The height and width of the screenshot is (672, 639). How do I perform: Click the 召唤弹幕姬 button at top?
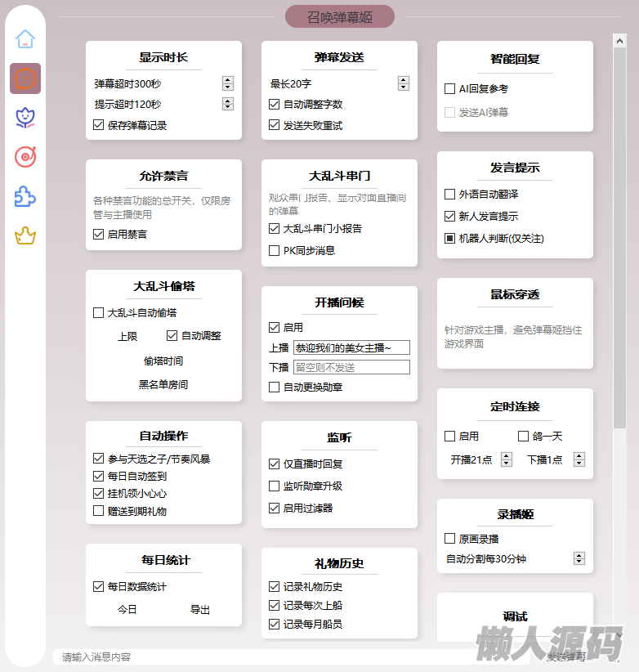(340, 16)
